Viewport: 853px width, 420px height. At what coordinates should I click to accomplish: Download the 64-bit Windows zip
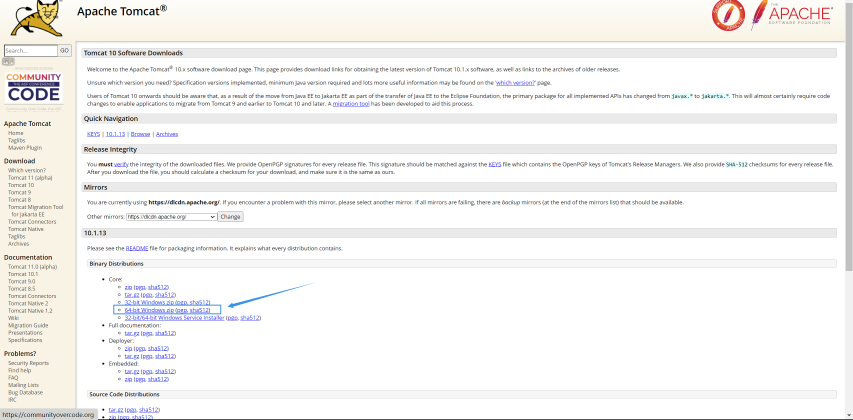click(150, 310)
